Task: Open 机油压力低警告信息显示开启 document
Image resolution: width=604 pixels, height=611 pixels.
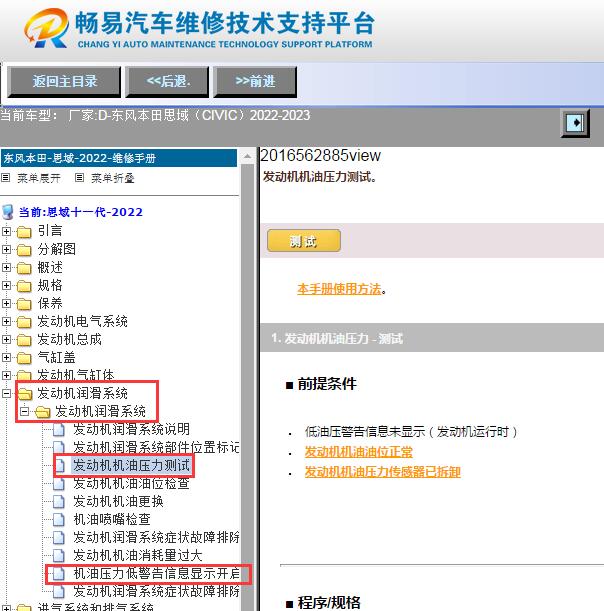Action: tap(156, 573)
